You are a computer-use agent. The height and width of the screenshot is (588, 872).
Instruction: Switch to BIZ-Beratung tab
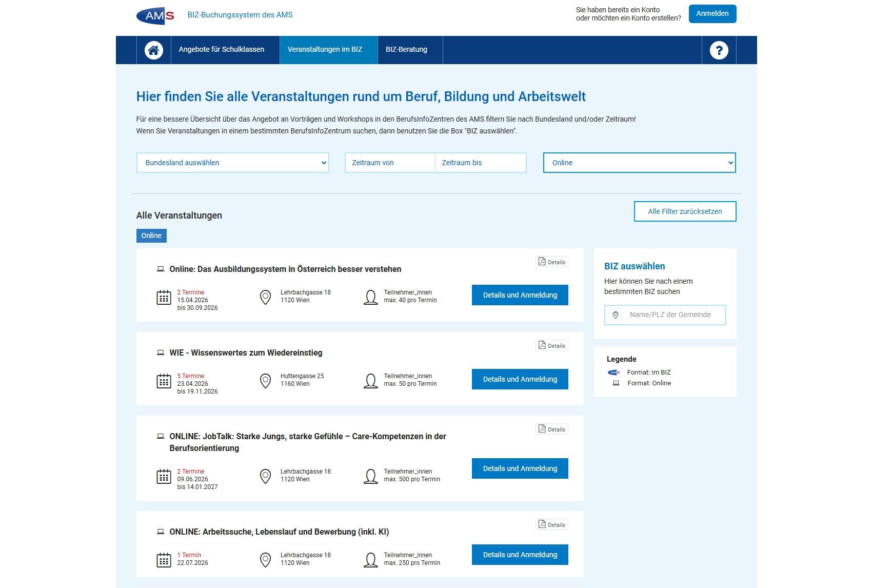406,50
